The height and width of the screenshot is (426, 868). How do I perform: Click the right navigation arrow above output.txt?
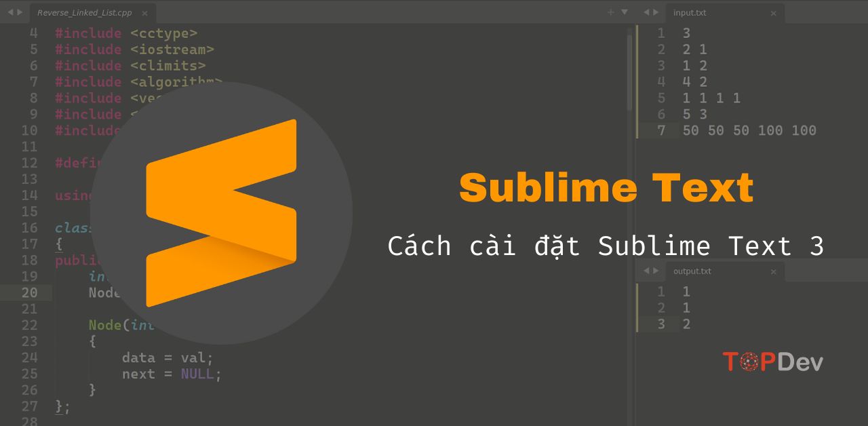point(655,270)
